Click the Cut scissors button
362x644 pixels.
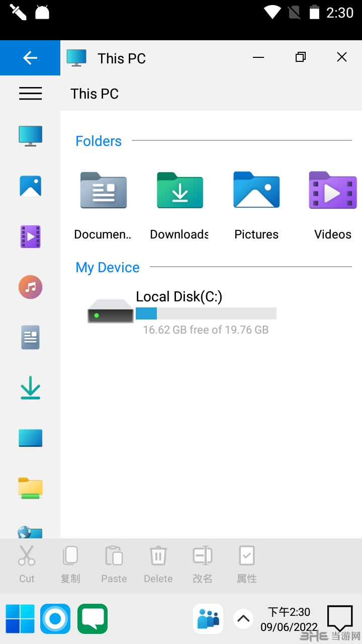[27, 565]
